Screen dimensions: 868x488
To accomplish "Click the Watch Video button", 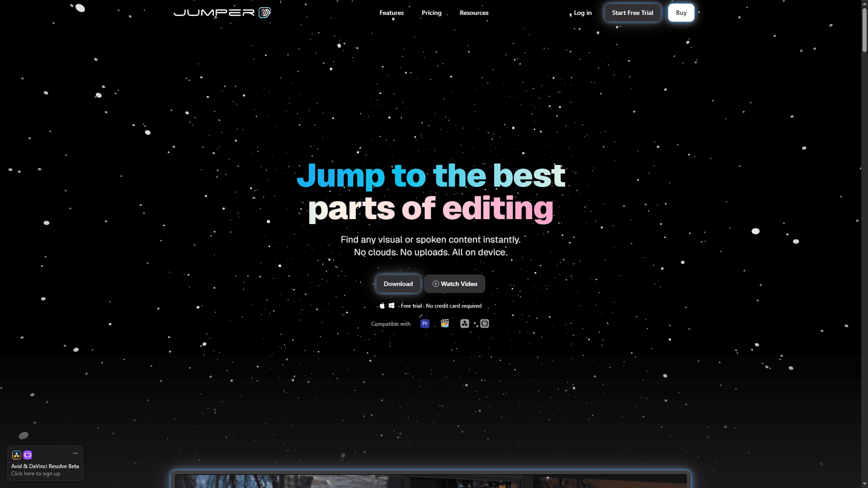I will (x=455, y=284).
